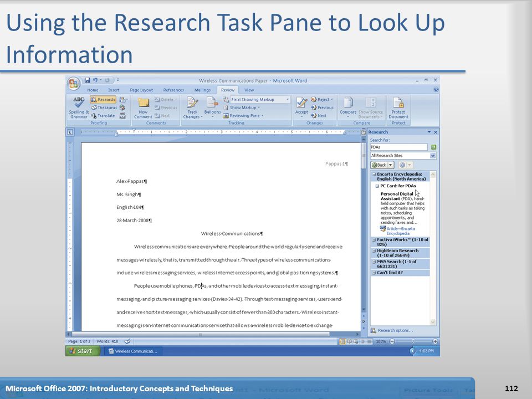532x399 pixels.
Task: Go to the Mailings tab
Action: tap(202, 90)
